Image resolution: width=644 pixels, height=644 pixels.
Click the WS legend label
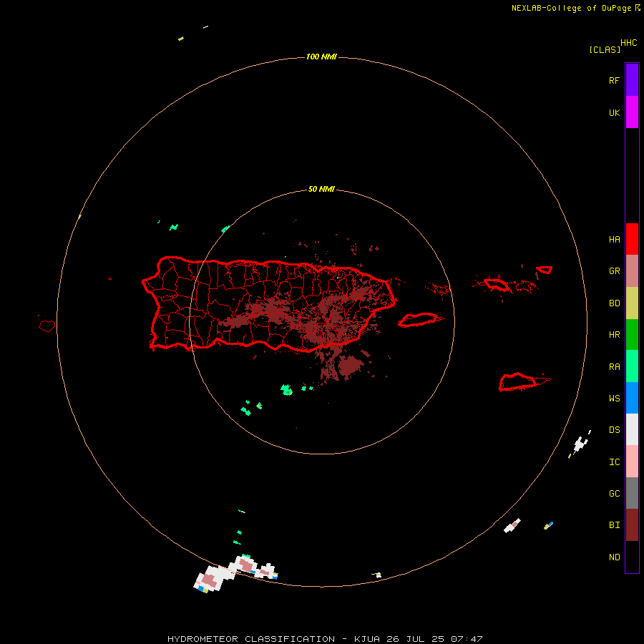click(614, 398)
